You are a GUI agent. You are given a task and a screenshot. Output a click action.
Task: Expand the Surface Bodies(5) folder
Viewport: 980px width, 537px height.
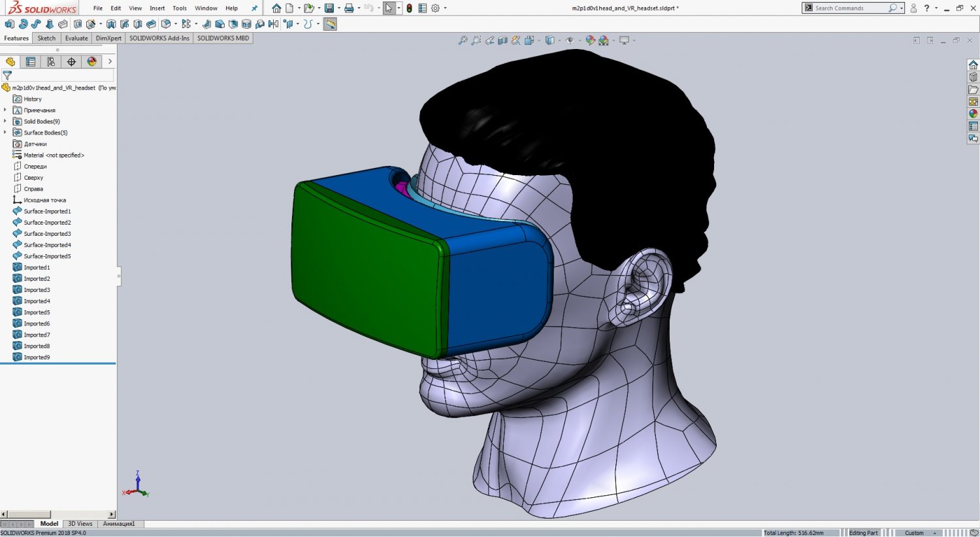point(5,132)
